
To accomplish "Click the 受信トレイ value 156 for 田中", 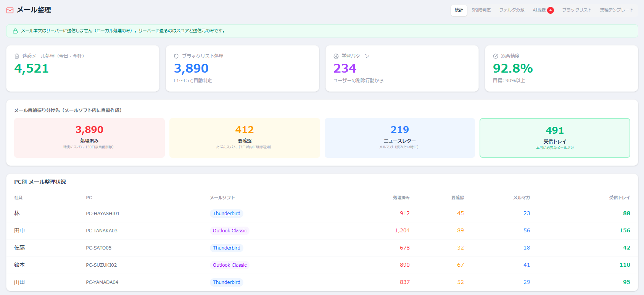I will [625, 230].
